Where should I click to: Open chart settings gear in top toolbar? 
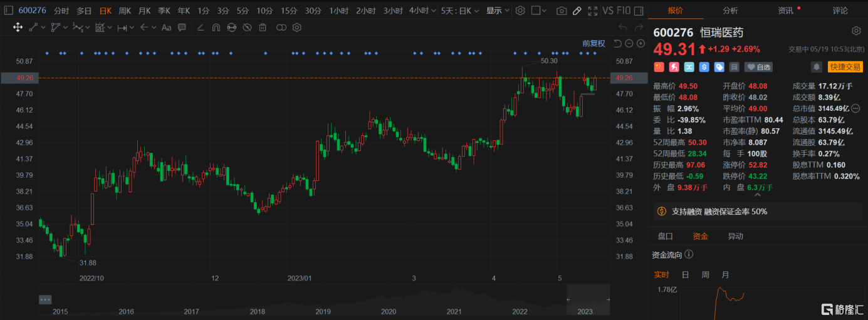coord(520,11)
